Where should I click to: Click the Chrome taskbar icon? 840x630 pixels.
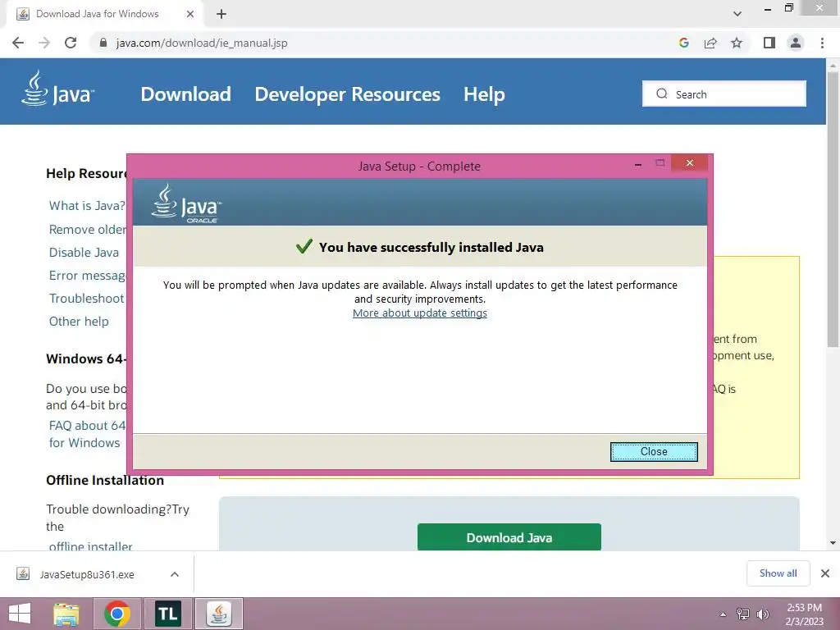[x=117, y=614]
